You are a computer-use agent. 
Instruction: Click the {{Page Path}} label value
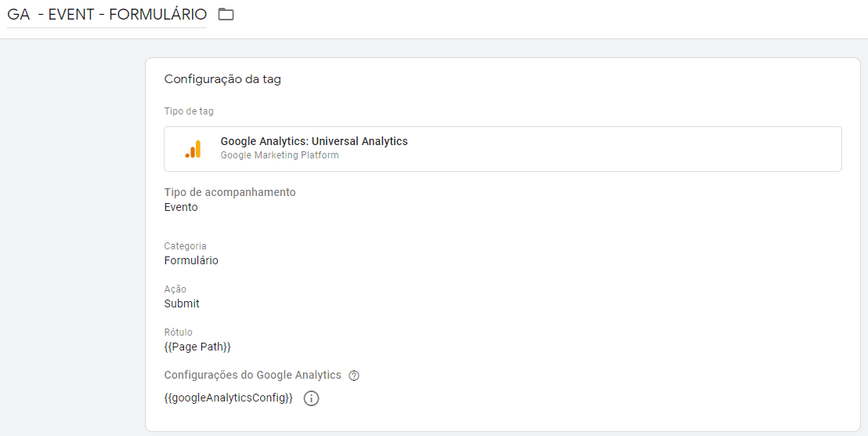pos(197,347)
